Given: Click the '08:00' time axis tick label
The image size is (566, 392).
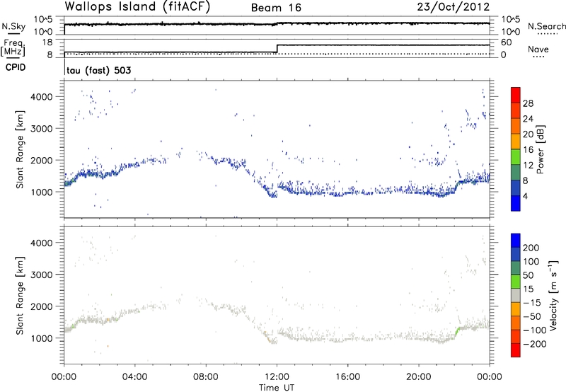Looking at the screenshot, I should coord(206,377).
